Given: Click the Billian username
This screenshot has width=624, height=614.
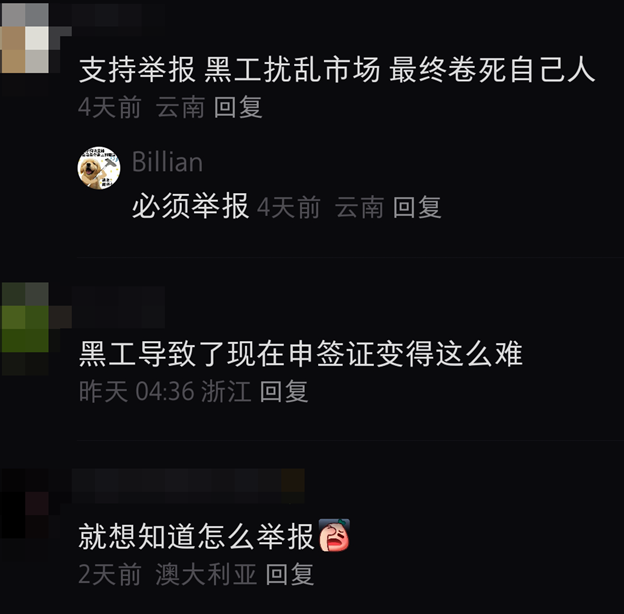Looking at the screenshot, I should coord(167,162).
